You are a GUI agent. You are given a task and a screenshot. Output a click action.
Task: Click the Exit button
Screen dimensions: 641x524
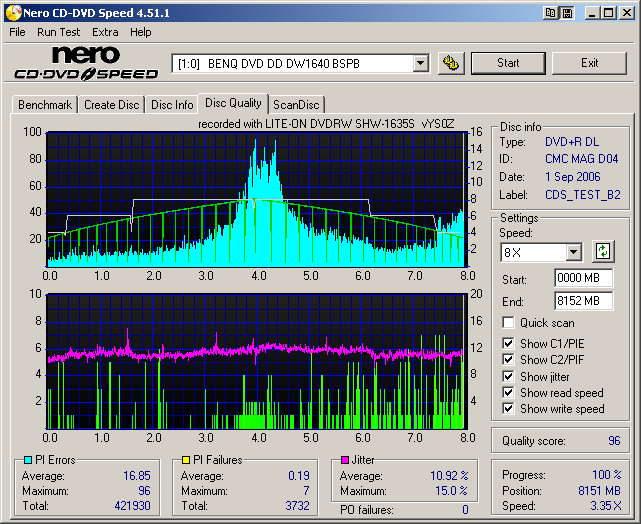tap(589, 63)
